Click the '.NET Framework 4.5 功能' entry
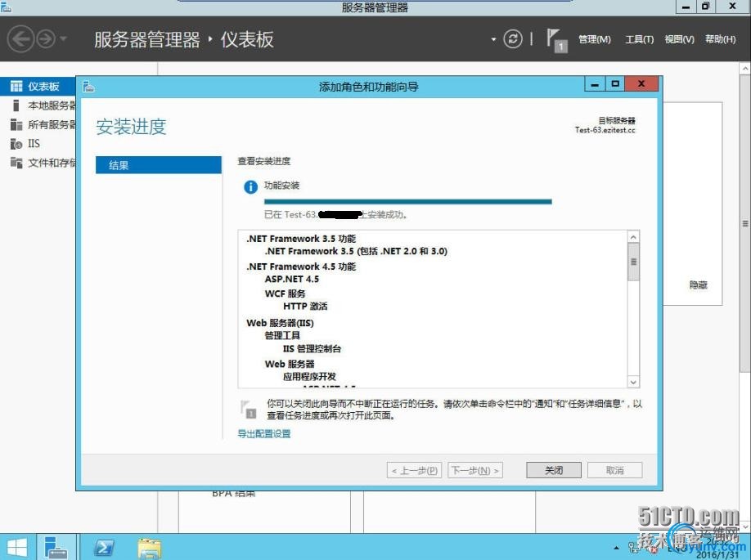Screen dimensions: 751x560 click(301, 267)
